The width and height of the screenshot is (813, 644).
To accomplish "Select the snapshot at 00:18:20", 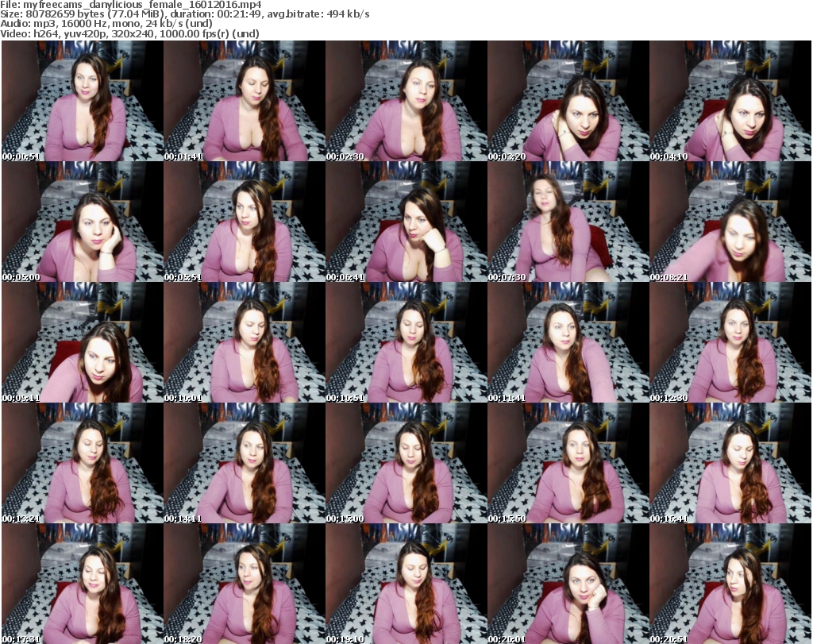I will coord(245,584).
